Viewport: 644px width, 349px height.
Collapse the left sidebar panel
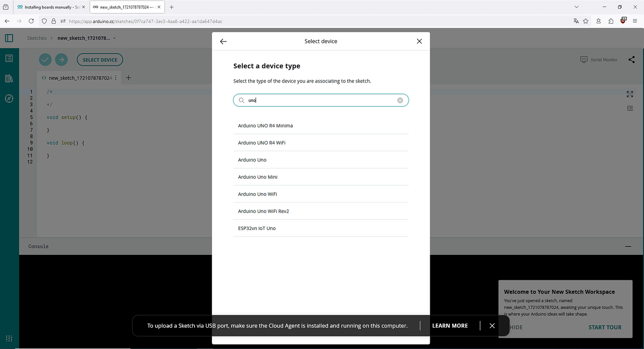pos(9,38)
